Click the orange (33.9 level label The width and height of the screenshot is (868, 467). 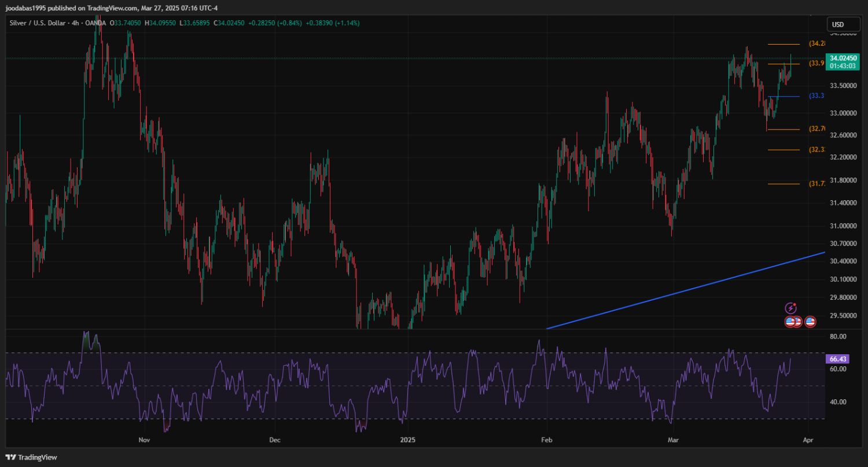[816, 63]
